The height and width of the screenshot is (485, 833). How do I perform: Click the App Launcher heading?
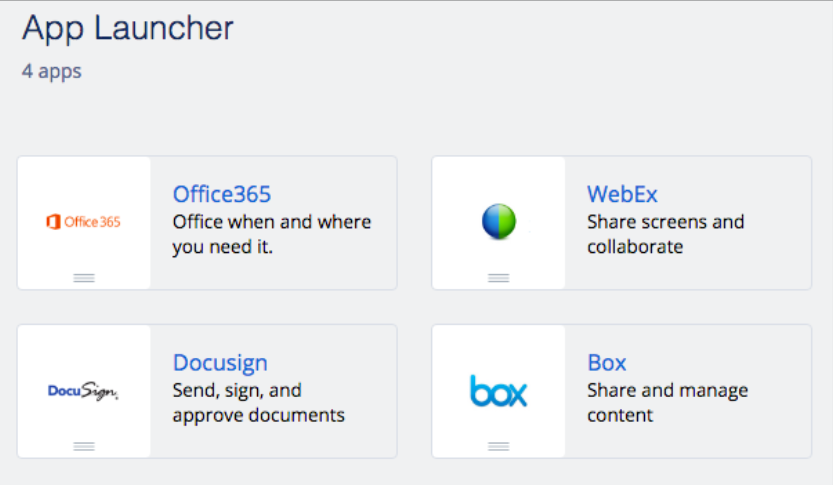tap(128, 28)
